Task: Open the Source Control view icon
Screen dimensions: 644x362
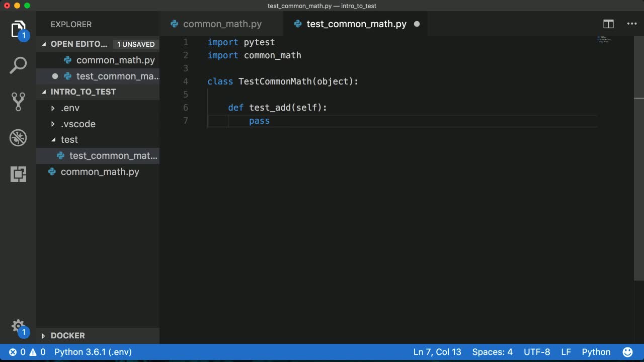Action: (x=18, y=102)
